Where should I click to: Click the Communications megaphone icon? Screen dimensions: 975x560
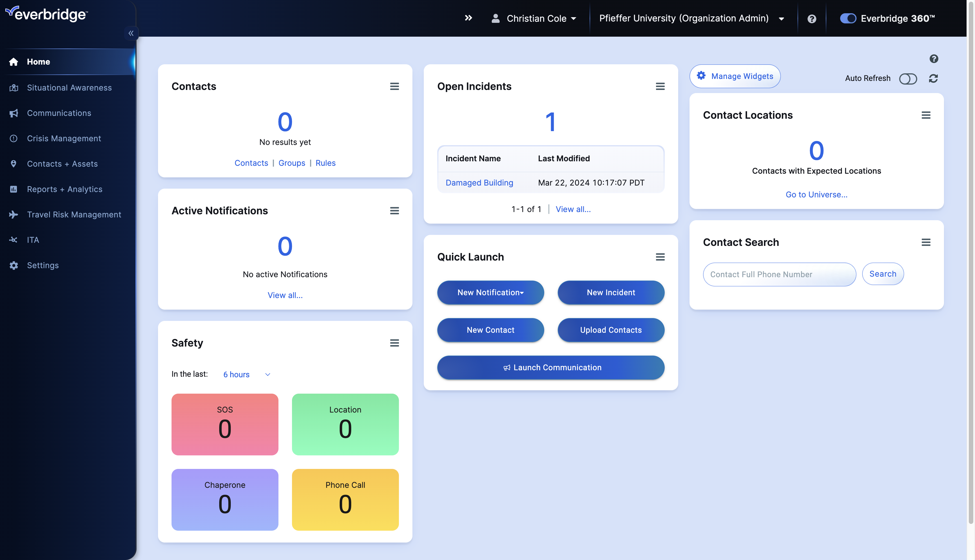[x=14, y=113]
